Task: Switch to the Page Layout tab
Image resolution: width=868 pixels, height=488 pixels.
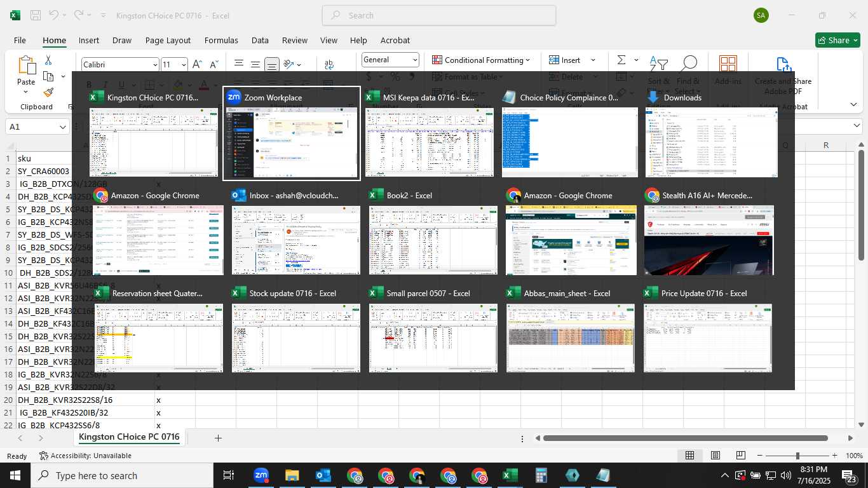Action: pos(168,40)
